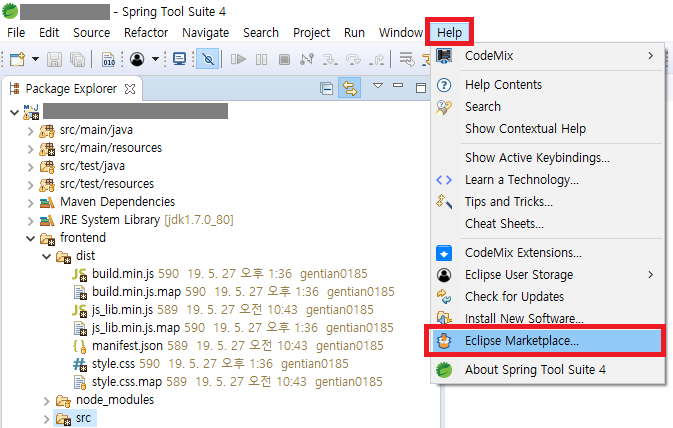673x428 pixels.
Task: Click the Terminate stop icon in toolbar
Action: click(285, 59)
